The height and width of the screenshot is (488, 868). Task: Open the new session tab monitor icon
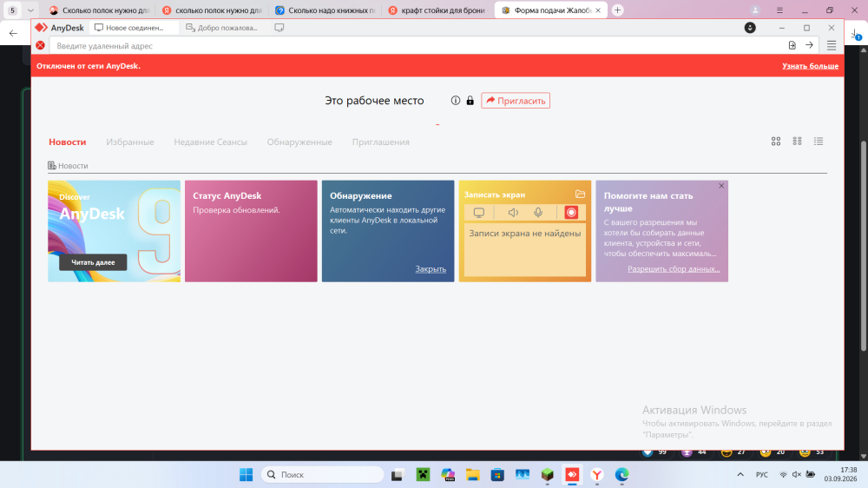tap(279, 27)
